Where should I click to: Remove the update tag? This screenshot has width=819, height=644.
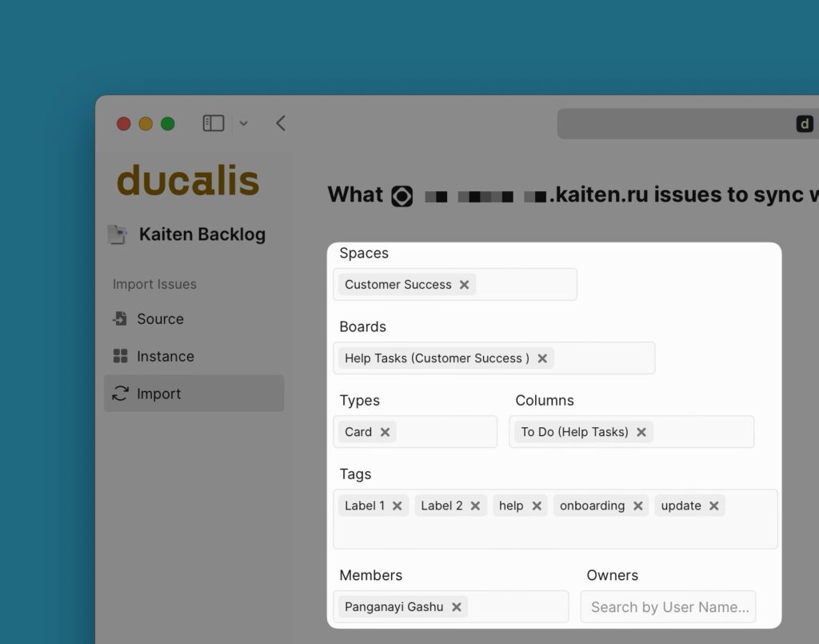click(713, 506)
